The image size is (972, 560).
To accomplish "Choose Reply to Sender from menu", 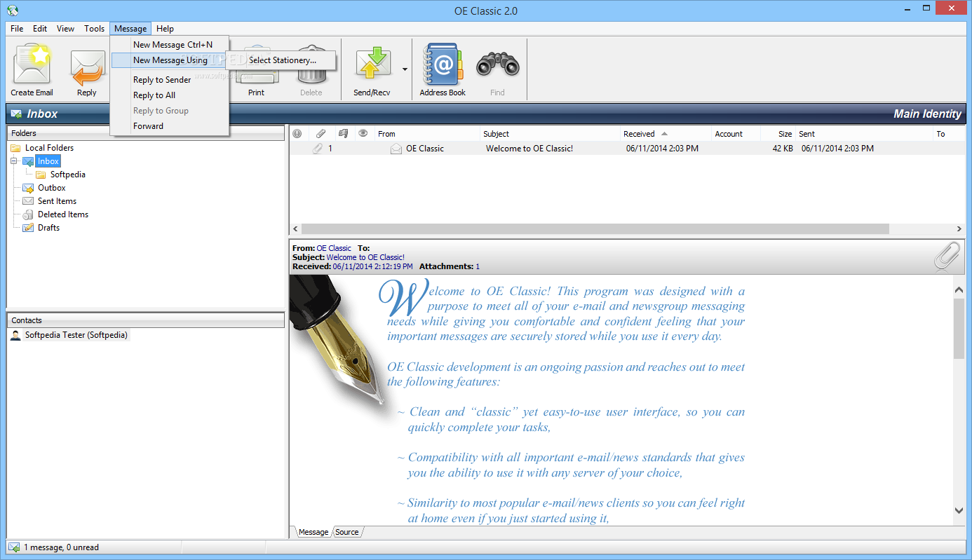I will click(x=170, y=80).
